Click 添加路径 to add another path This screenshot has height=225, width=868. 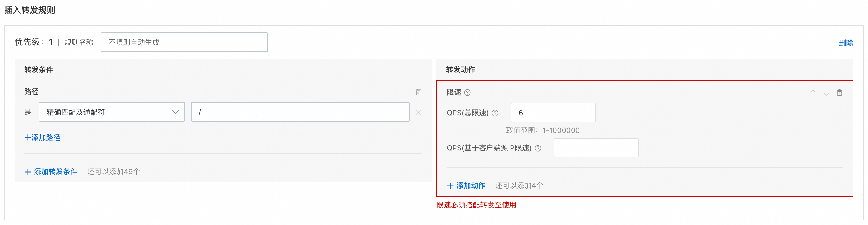click(x=42, y=138)
